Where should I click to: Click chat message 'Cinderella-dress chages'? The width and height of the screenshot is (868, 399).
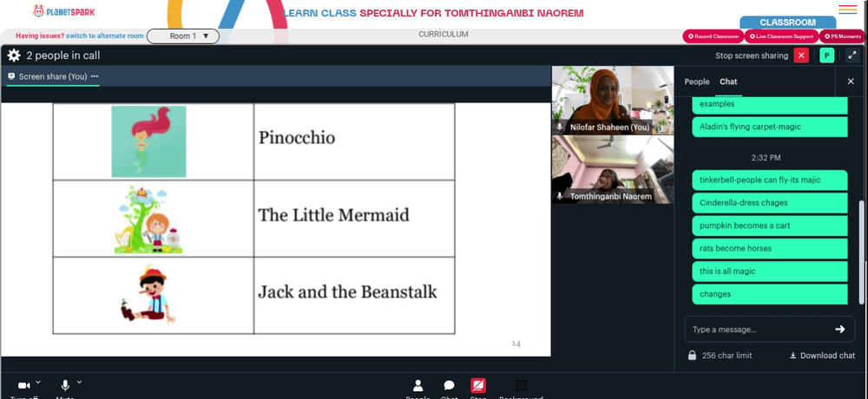click(769, 203)
